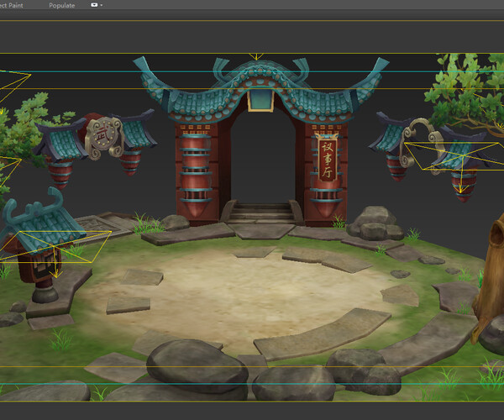The height and width of the screenshot is (420, 504).
Task: Select the teal plaque on the gate roof
Action: [260, 100]
